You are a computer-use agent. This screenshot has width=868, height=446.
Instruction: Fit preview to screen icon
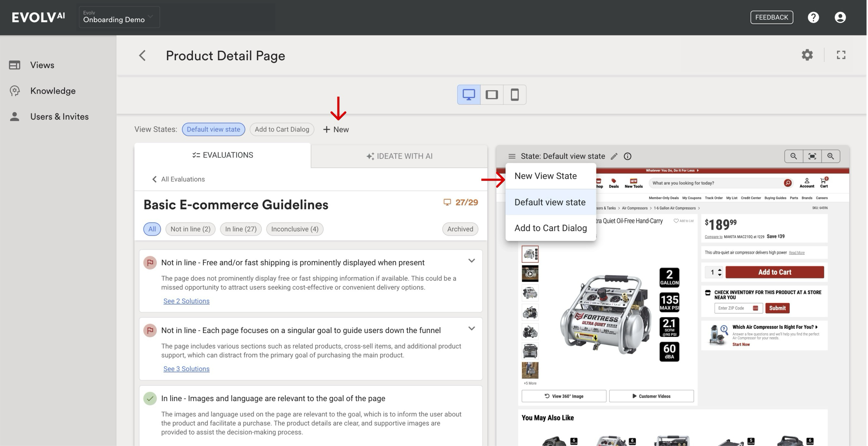tap(812, 156)
